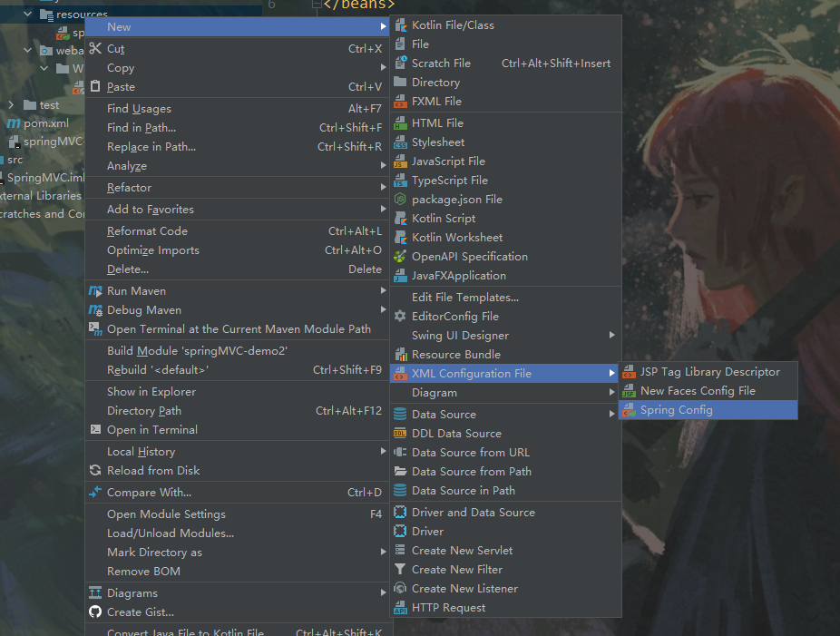Image resolution: width=840 pixels, height=636 pixels.
Task: Click the HTML File icon
Action: tap(400, 123)
